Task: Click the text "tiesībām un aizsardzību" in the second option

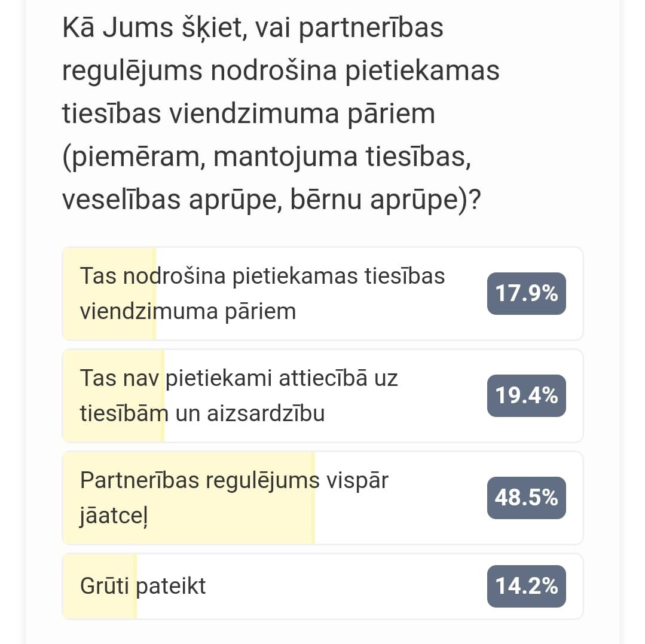Action: tap(203, 413)
